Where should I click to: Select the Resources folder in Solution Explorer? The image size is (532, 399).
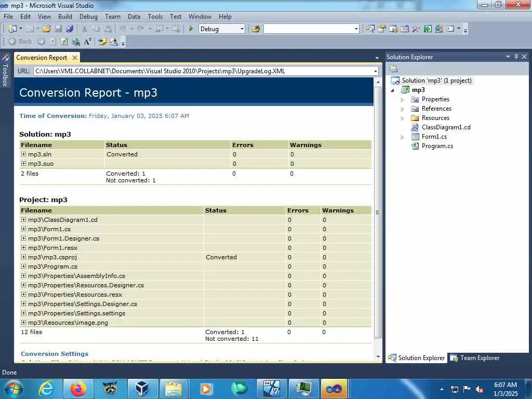pos(435,118)
